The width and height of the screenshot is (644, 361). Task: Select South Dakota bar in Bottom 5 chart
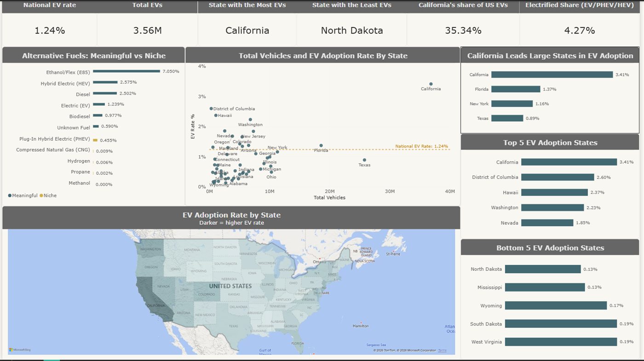pyautogui.click(x=561, y=324)
